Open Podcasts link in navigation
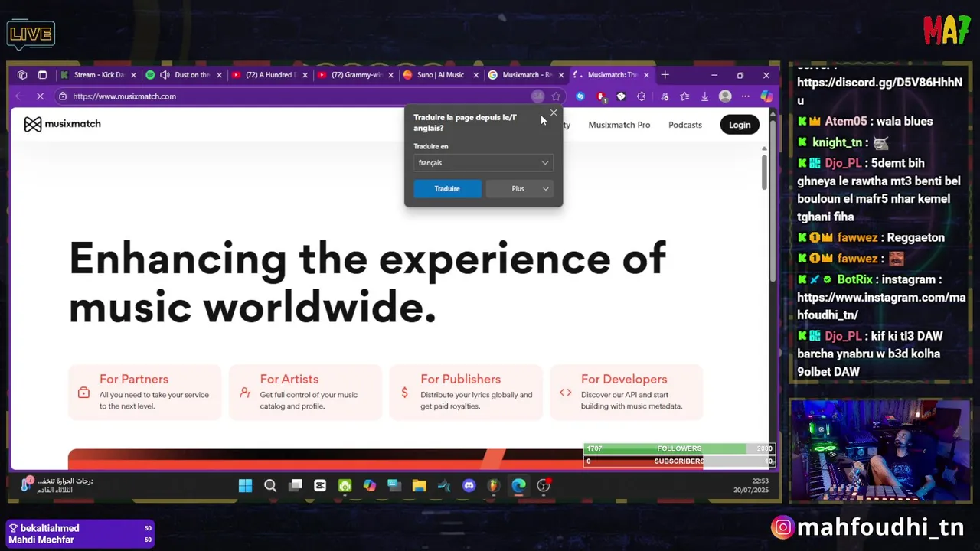 684,125
